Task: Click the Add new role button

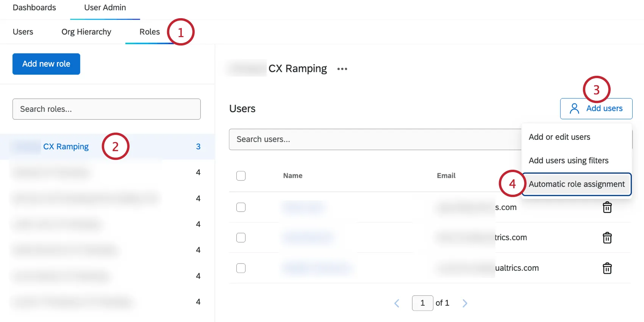Action: (x=46, y=64)
